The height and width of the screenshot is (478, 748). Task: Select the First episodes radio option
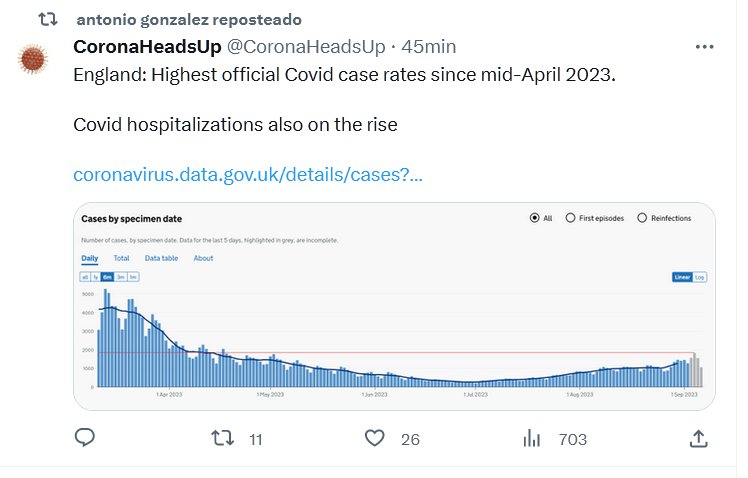point(570,218)
